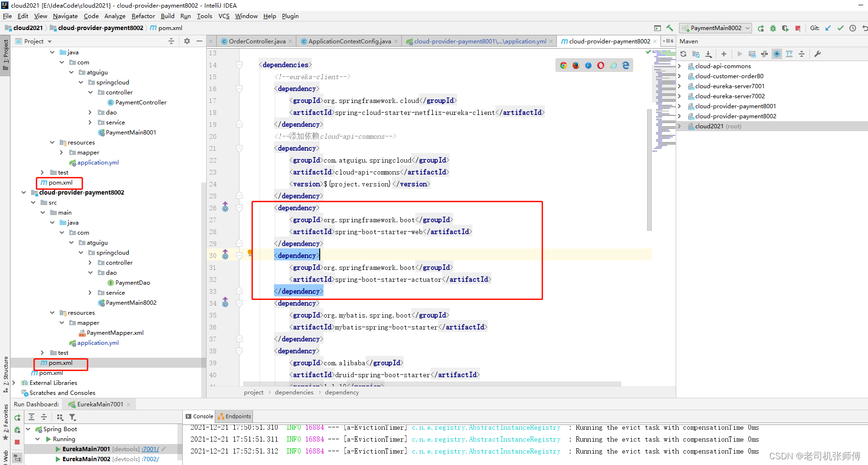
Task: Click the Debug bug icon in main toolbar
Action: pyautogui.click(x=773, y=28)
